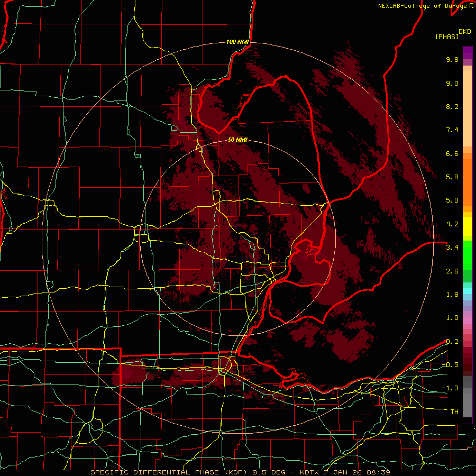Click the 9.0 scale value
The image size is (476, 476).
(452, 83)
